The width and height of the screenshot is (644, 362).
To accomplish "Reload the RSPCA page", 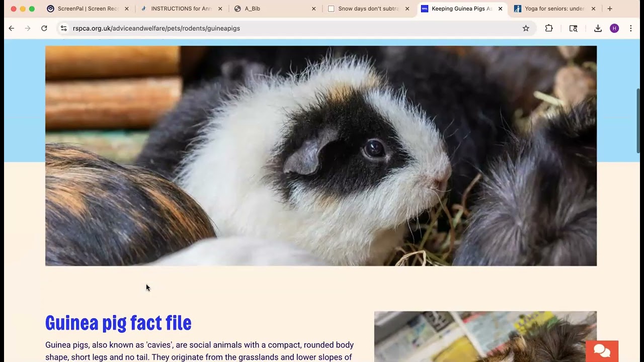I will click(44, 28).
